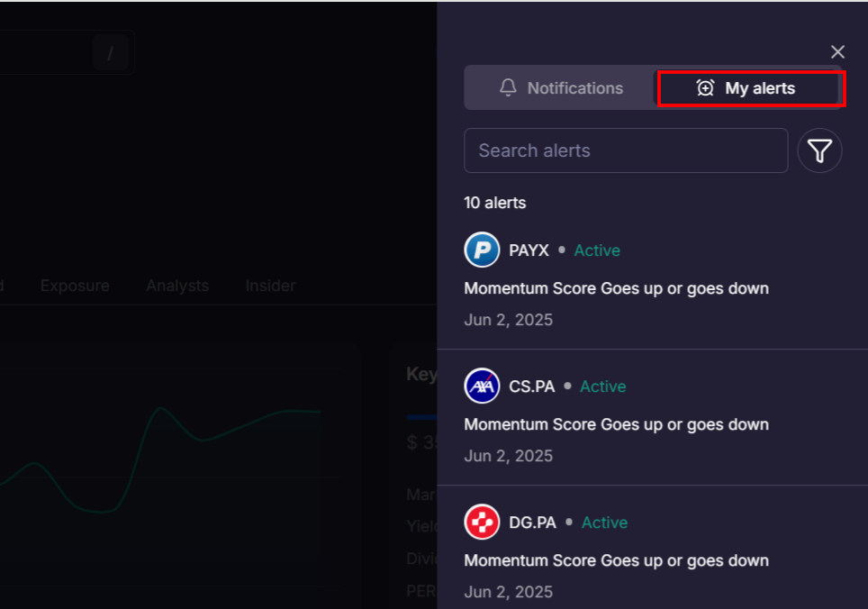Select DG.PA Momentum Score alert description
The height and width of the screenshot is (609, 868).
pos(616,561)
